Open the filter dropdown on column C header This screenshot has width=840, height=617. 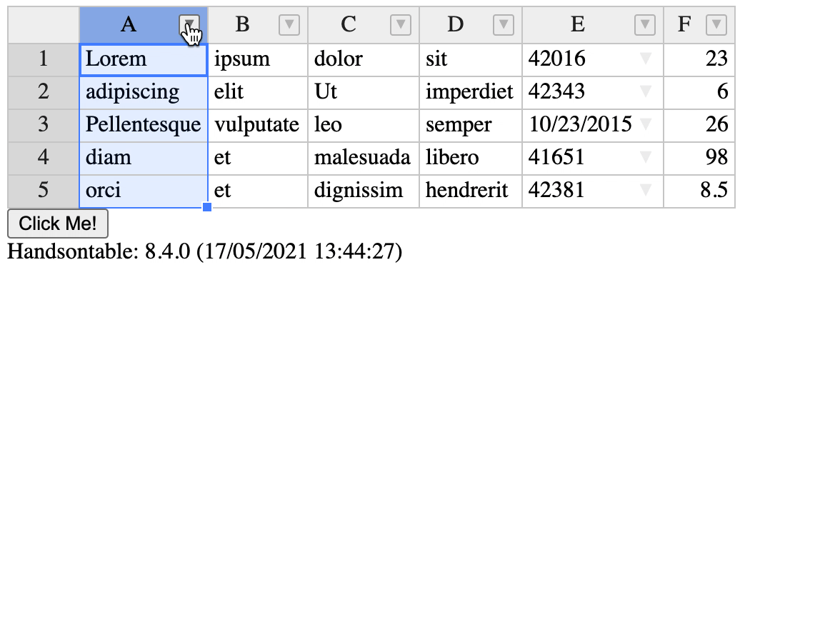pyautogui.click(x=400, y=24)
